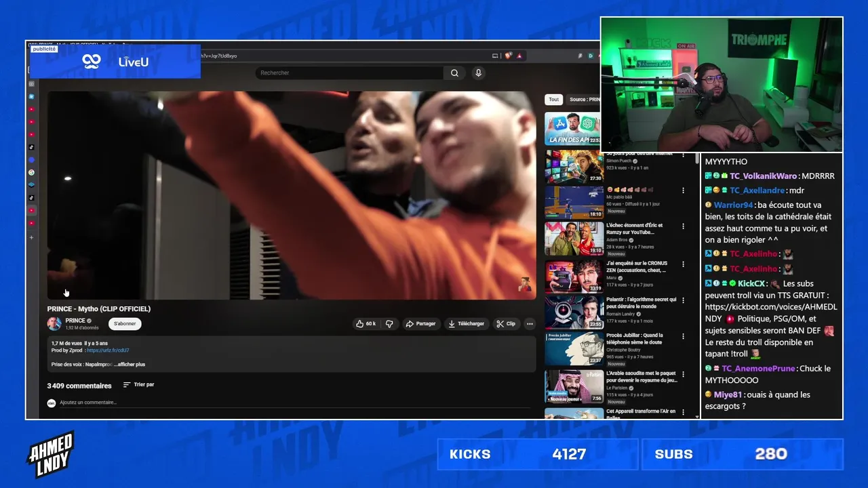This screenshot has height=488, width=868.
Task: Click the PRINCE channel avatar
Action: (54, 324)
